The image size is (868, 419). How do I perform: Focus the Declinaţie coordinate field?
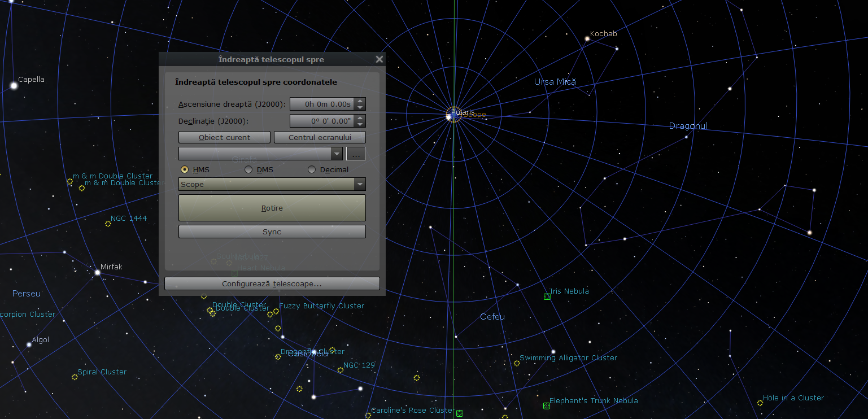(x=322, y=121)
